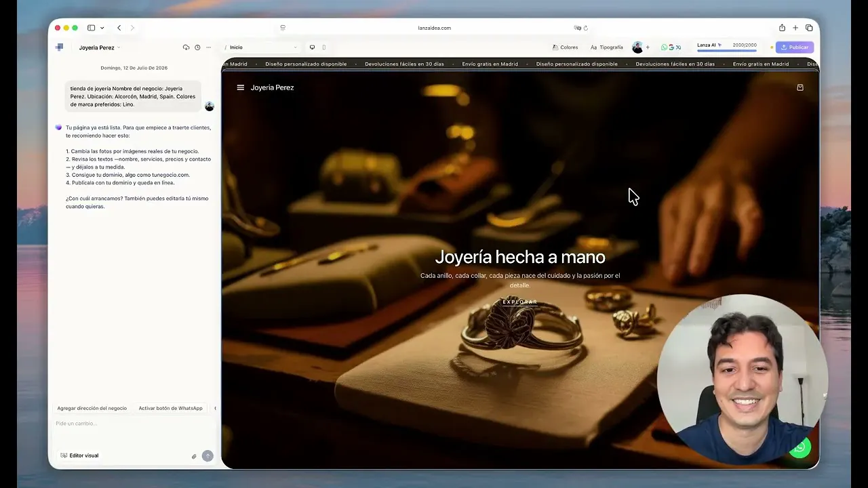Click the Joyería hecha a mano heading

tap(520, 257)
